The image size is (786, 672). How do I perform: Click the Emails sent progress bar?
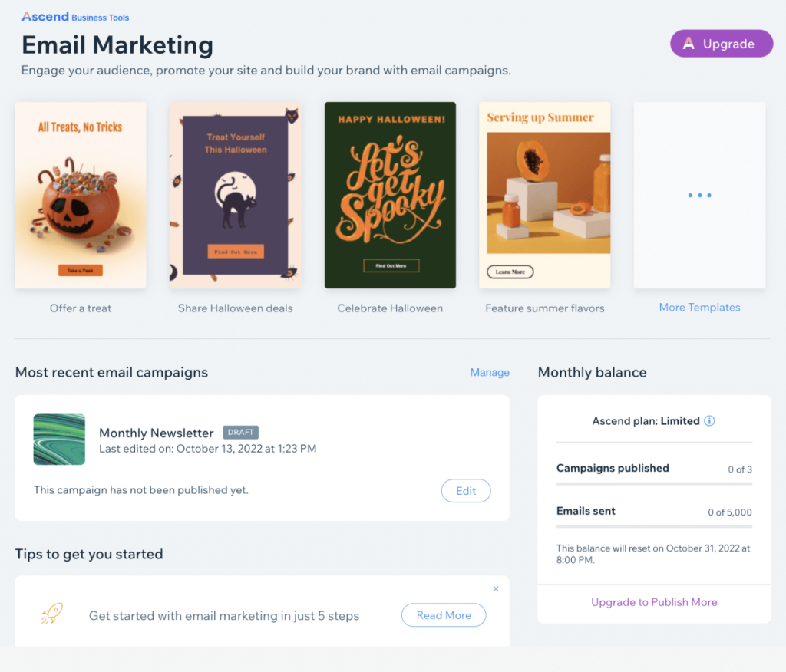coord(653,526)
